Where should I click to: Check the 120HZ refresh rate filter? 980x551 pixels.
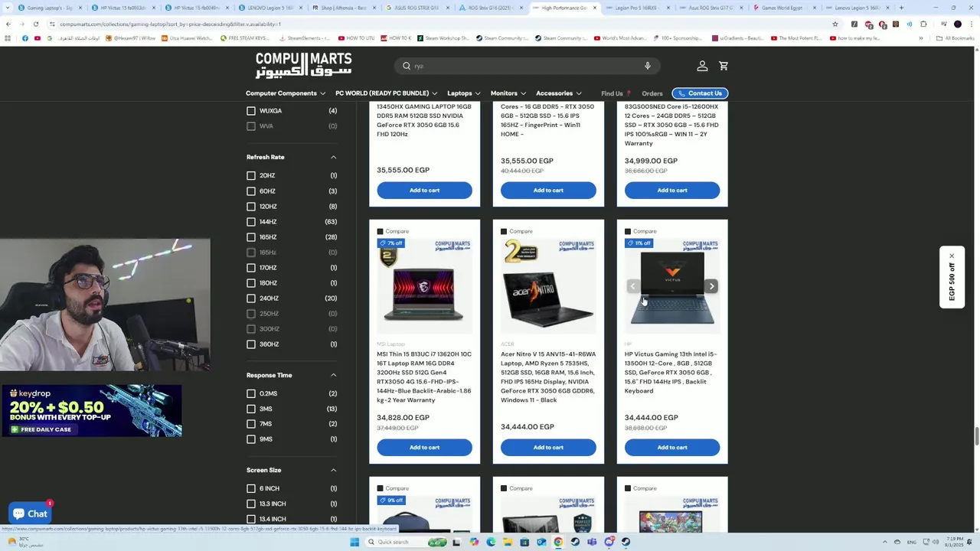click(x=251, y=207)
